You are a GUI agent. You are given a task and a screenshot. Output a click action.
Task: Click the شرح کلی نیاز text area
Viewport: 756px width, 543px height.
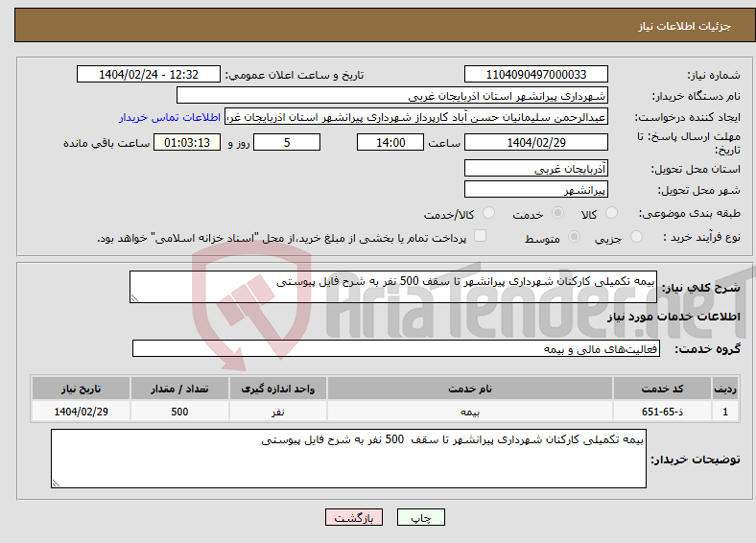point(393,287)
